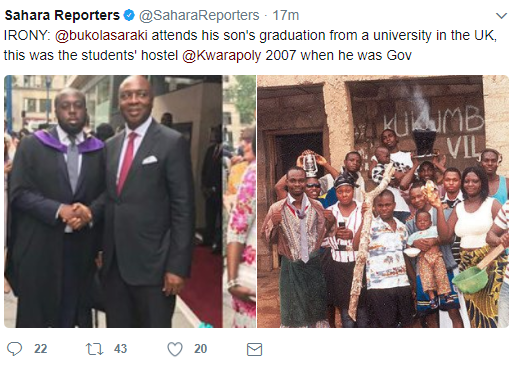Image resolution: width=513 pixels, height=365 pixels.
Task: Click the reply speech bubble icon
Action: (15, 349)
